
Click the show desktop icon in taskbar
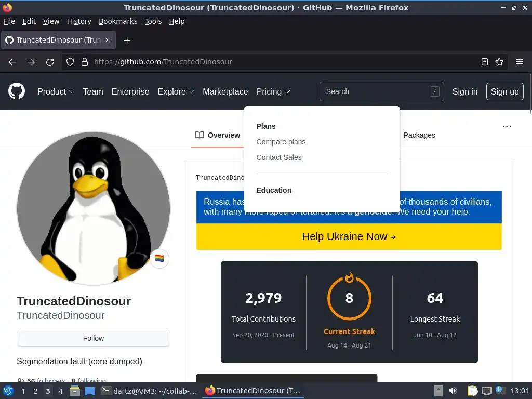90,391
